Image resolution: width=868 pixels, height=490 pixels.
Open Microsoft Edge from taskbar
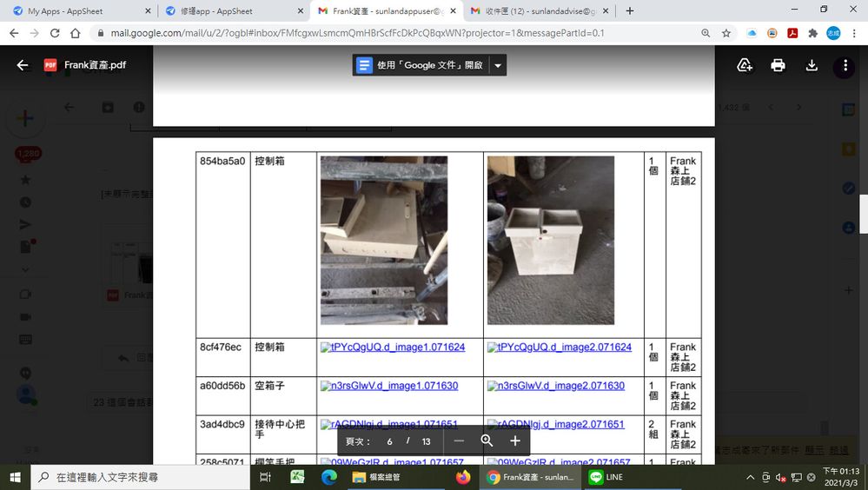click(x=328, y=477)
